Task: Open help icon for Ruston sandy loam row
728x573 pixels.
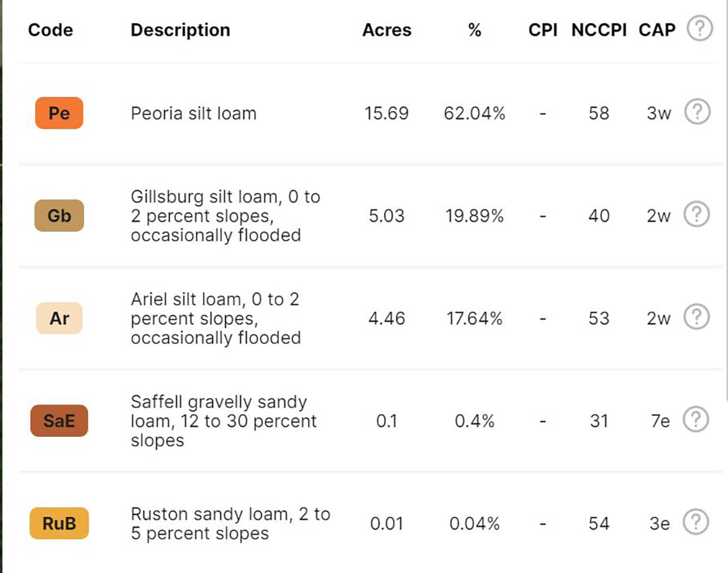Action: pos(696,522)
